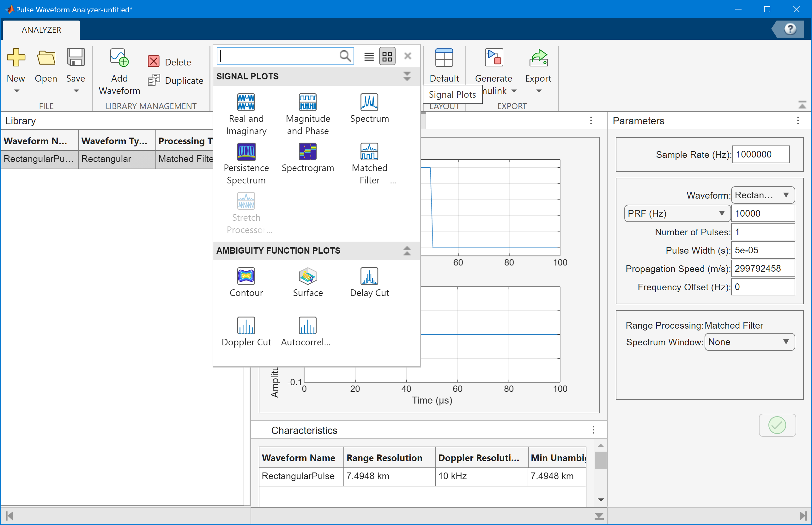This screenshot has width=812, height=525.
Task: Open the Persistence Spectrum plot
Action: tap(246, 152)
